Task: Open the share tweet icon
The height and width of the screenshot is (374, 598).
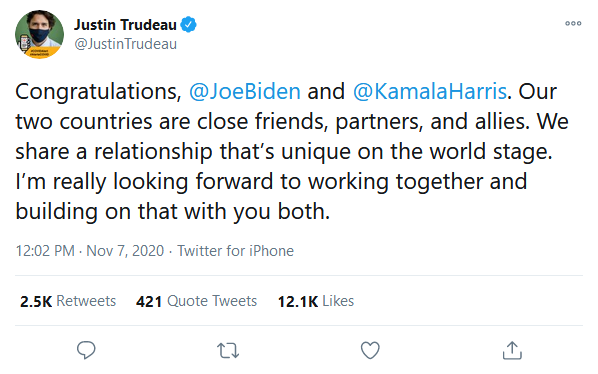Action: click(x=512, y=350)
